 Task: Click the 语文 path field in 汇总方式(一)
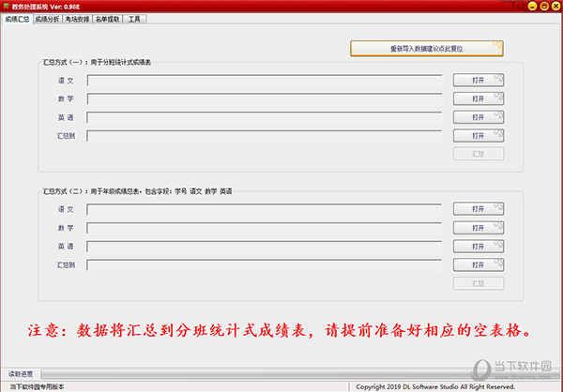[265, 80]
